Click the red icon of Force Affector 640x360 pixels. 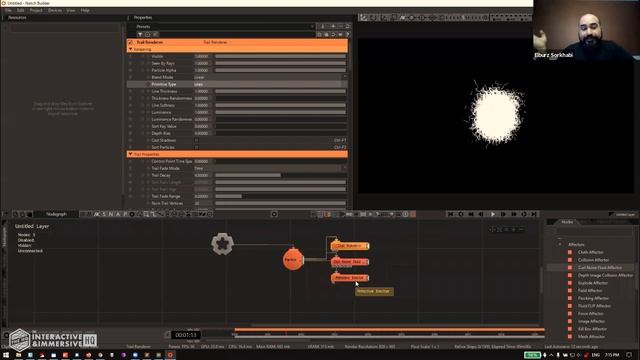570,313
